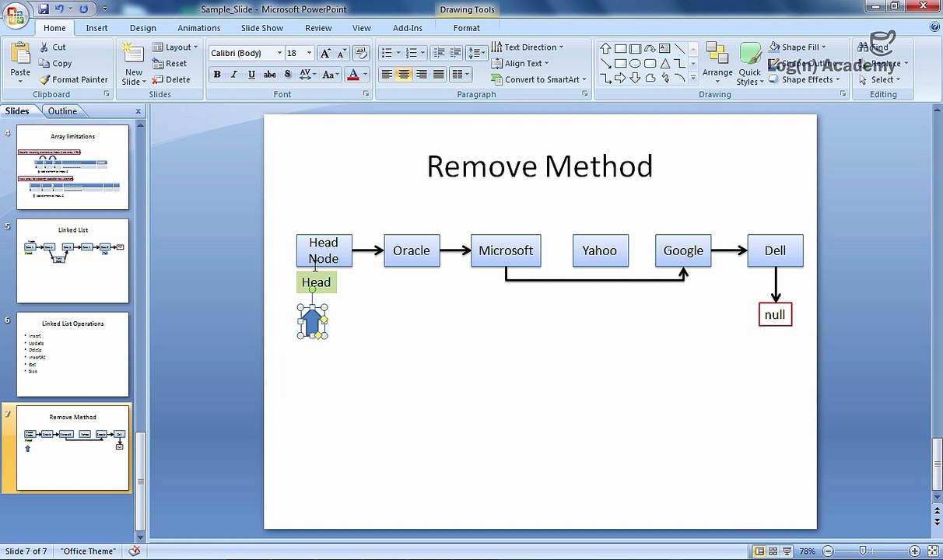Increase the list indent level
This screenshot has height=560, width=943.
[x=455, y=53]
